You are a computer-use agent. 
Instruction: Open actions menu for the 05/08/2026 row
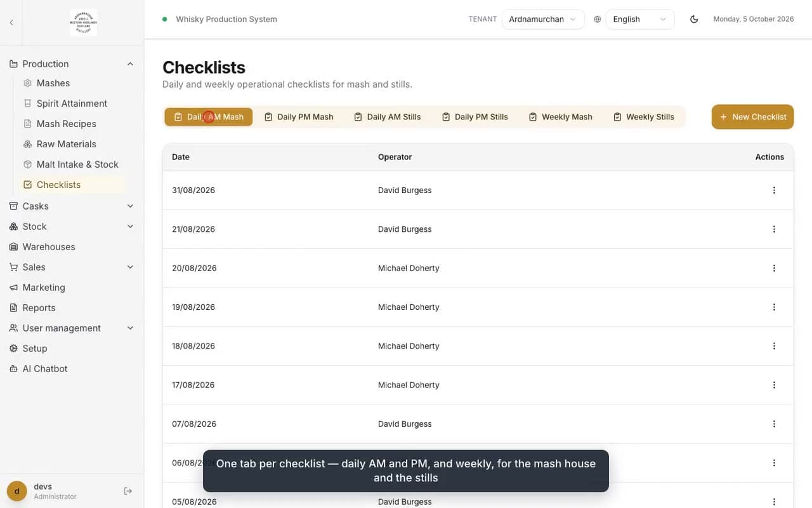click(x=774, y=502)
